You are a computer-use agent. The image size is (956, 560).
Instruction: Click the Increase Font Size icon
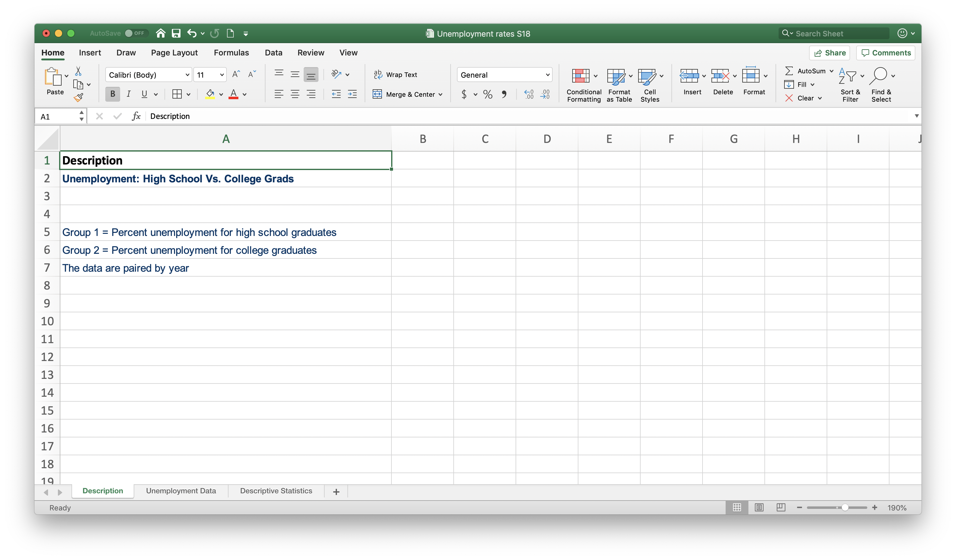(x=236, y=74)
